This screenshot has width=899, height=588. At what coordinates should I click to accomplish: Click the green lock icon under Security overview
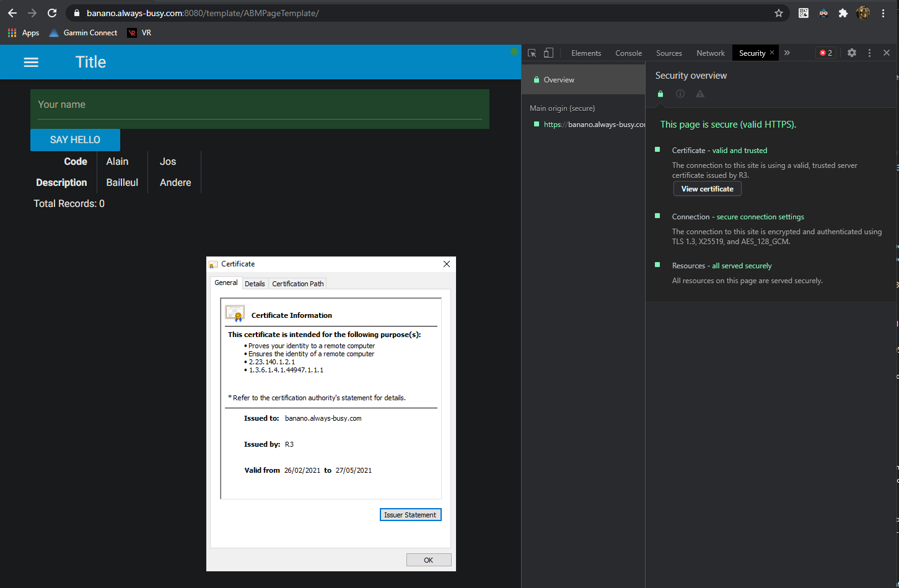(660, 94)
